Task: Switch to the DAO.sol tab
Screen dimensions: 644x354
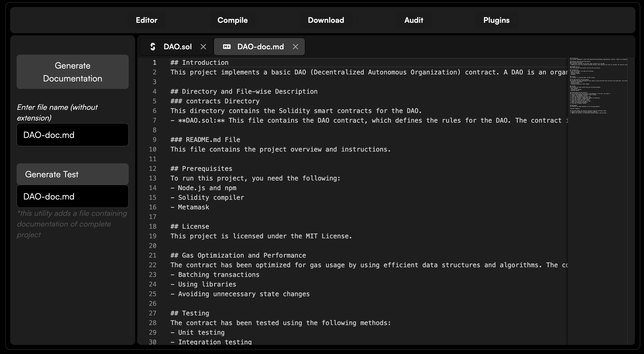Action: tap(177, 47)
